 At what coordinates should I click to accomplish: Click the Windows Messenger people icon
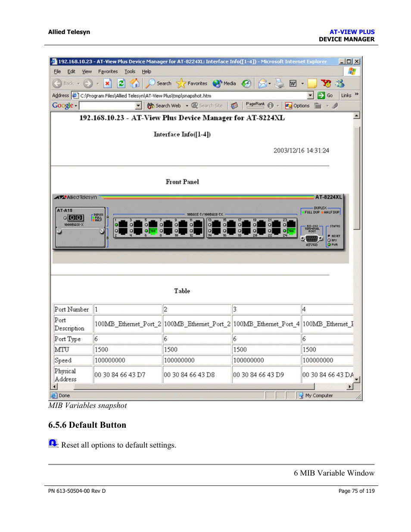click(340, 83)
